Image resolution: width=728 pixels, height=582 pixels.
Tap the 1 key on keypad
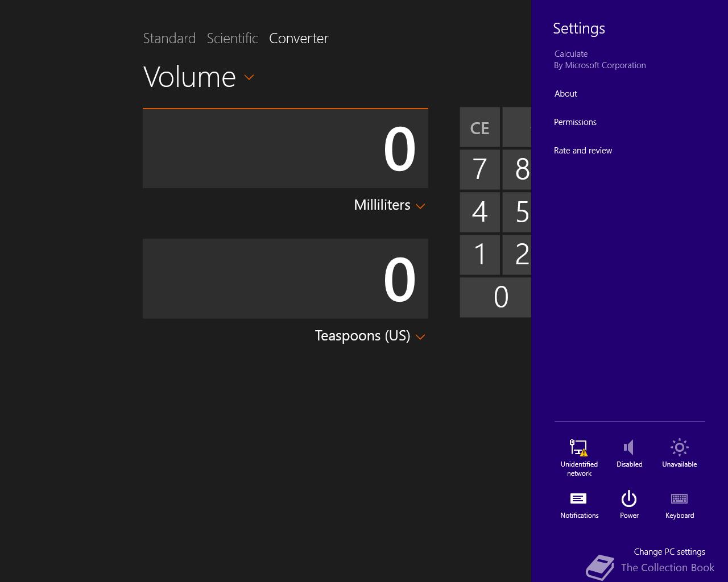479,255
